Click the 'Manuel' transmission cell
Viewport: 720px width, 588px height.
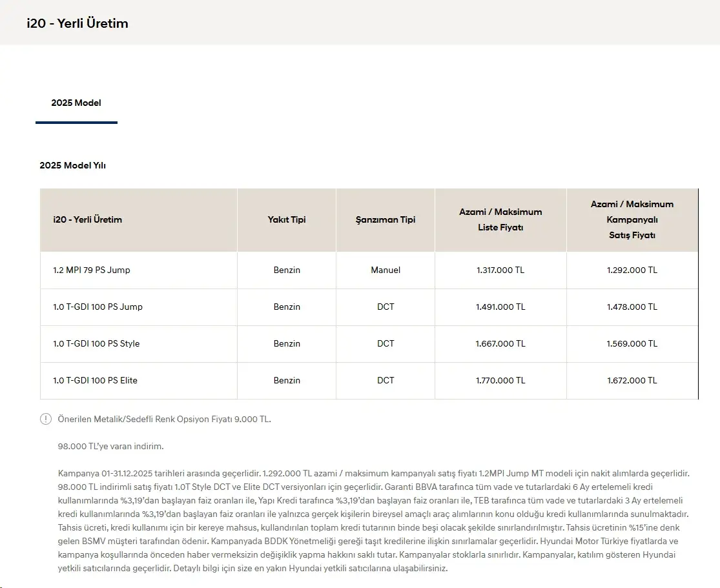386,270
